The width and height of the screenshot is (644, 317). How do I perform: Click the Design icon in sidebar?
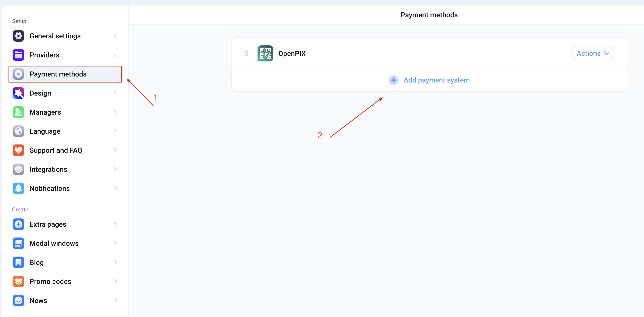[x=19, y=93]
